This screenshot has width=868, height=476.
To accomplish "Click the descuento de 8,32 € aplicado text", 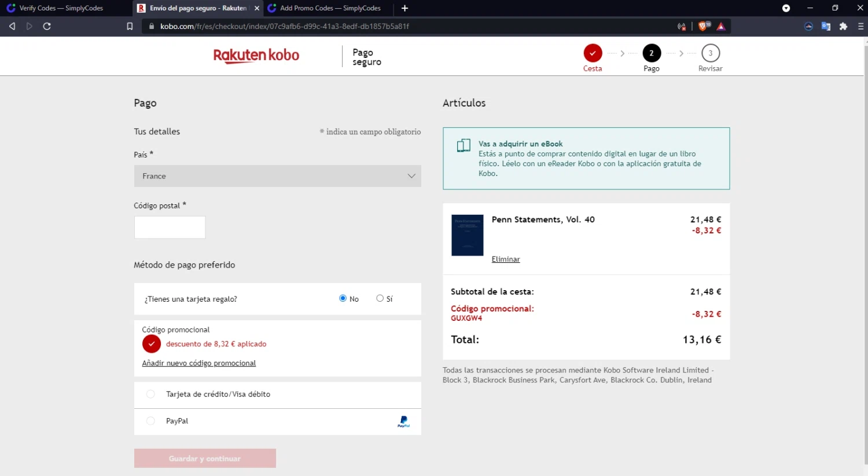I will (216, 344).
